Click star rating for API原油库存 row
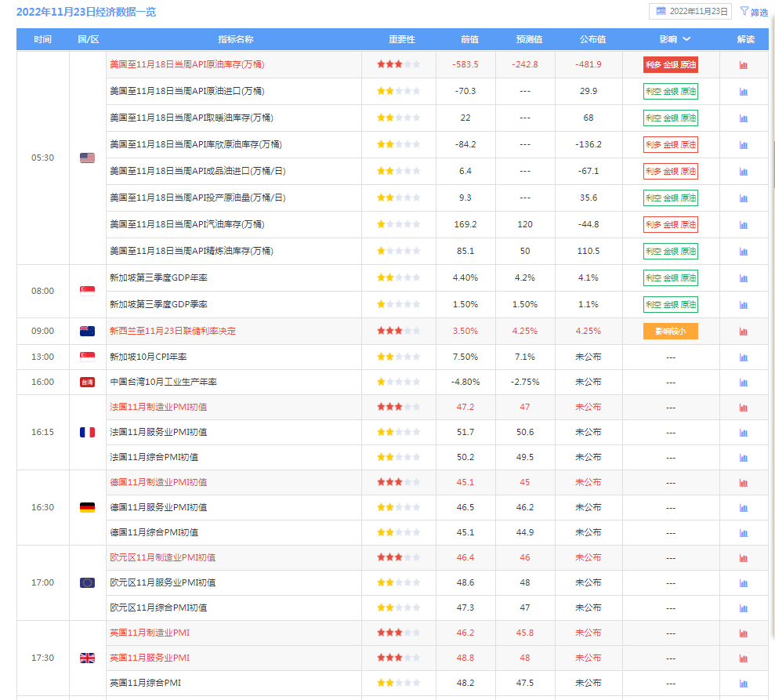Image resolution: width=775 pixels, height=700 pixels. point(398,64)
